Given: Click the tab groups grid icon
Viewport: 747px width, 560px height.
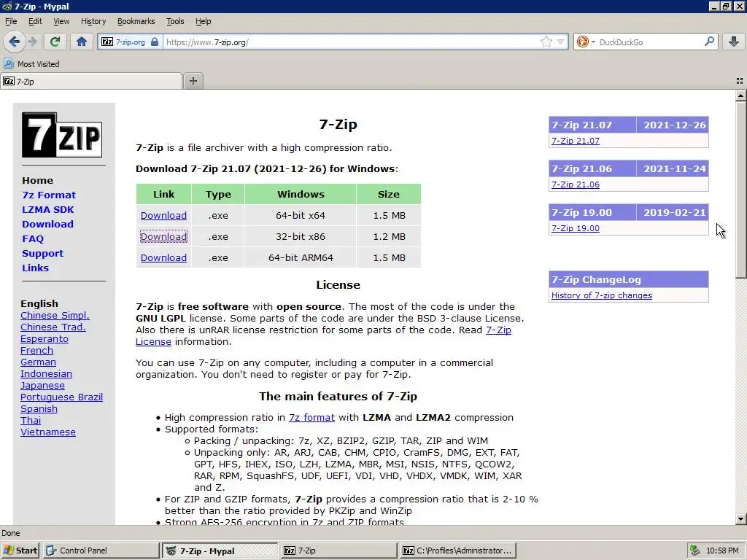Looking at the screenshot, I should coord(740,82).
